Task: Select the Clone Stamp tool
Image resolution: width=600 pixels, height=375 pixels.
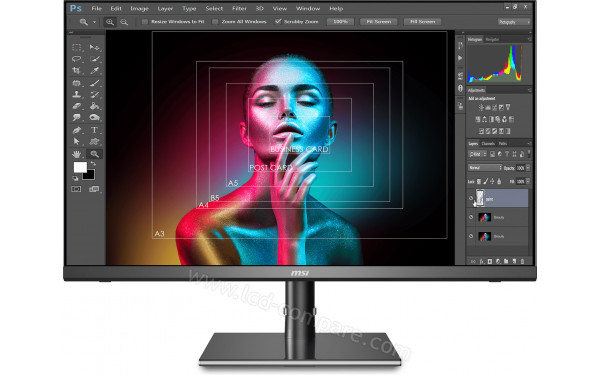Action: [x=77, y=94]
